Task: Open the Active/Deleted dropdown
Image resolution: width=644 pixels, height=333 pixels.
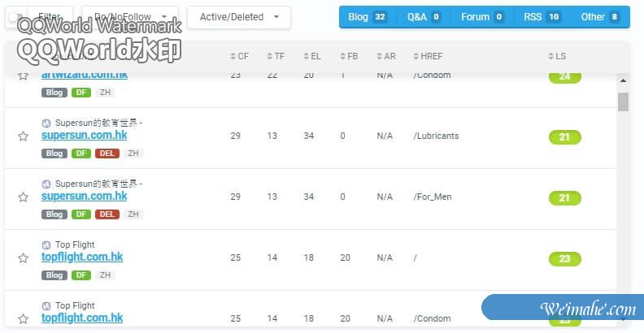Action: click(238, 16)
